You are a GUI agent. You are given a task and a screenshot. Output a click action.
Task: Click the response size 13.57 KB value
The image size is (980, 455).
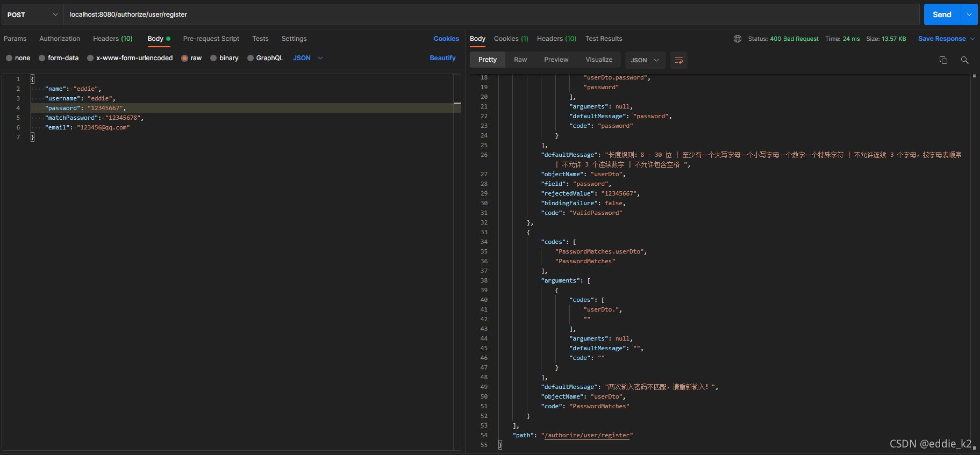[893, 39]
